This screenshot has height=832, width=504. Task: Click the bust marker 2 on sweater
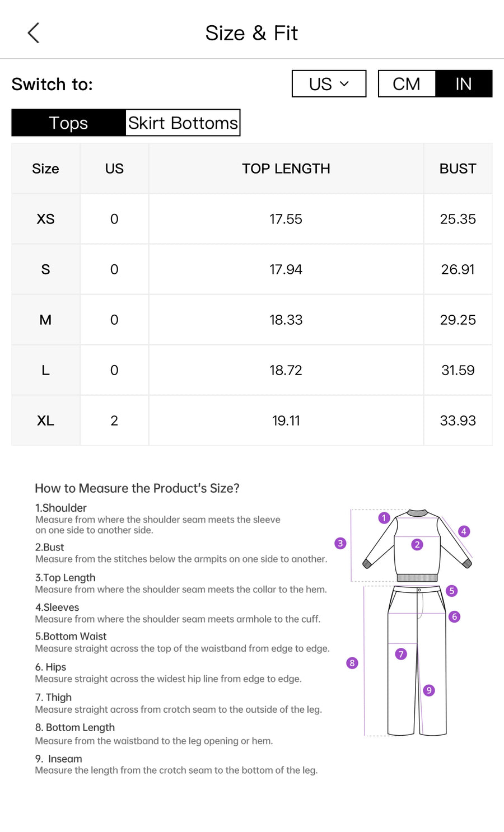click(417, 544)
